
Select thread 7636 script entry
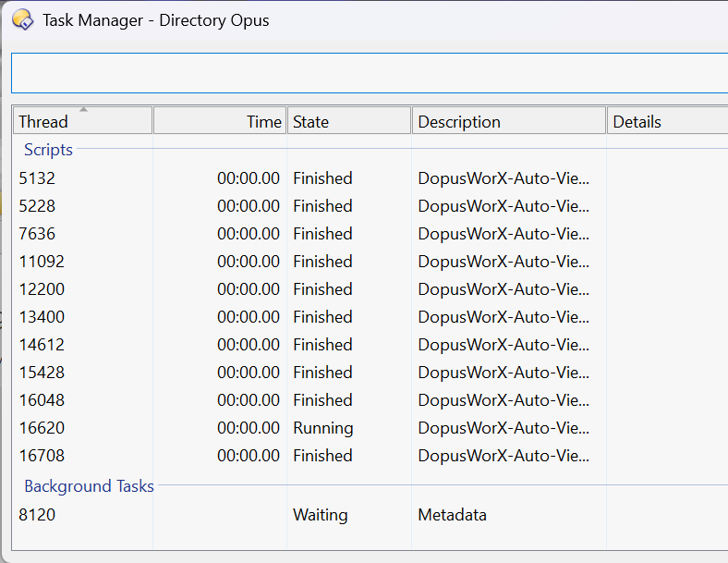pos(370,234)
